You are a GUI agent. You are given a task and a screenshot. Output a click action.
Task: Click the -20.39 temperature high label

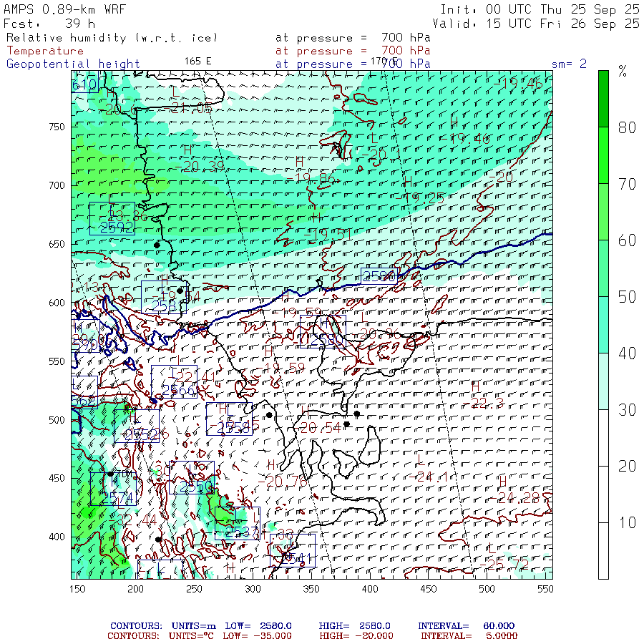[x=200, y=166]
